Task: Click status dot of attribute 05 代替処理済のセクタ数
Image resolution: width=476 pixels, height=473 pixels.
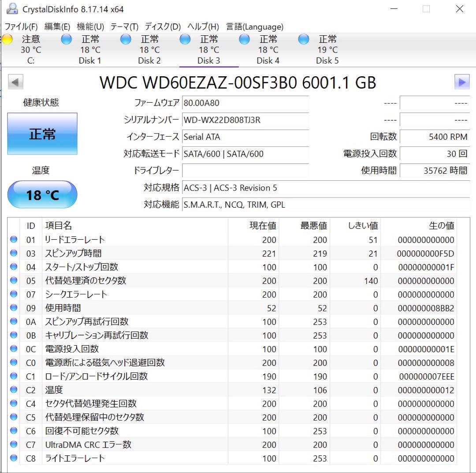Action: pyautogui.click(x=14, y=280)
